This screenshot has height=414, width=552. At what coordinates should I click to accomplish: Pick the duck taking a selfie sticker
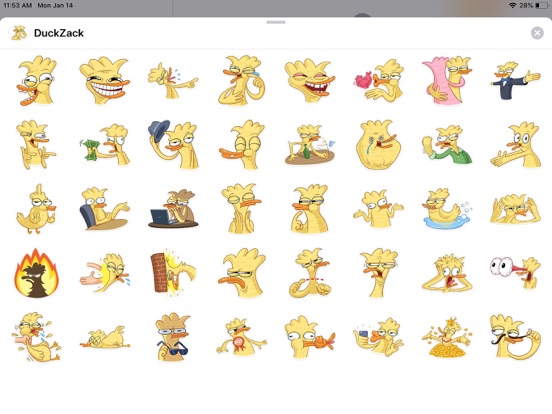point(379,337)
